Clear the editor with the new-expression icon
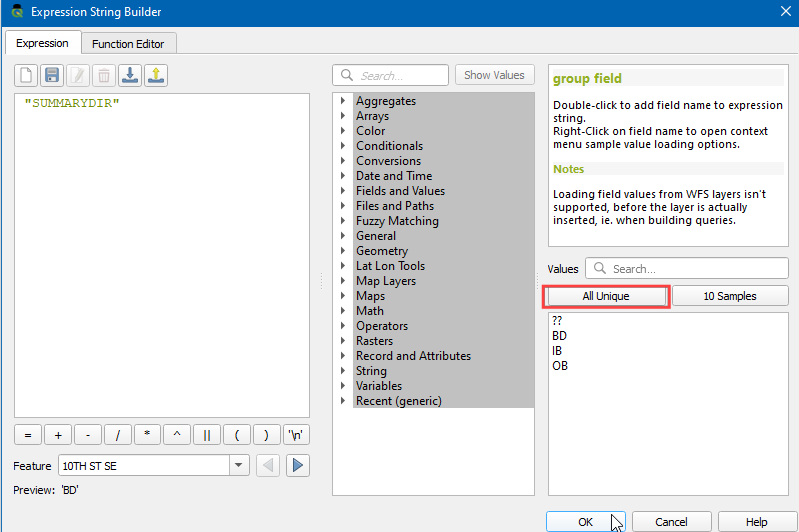This screenshot has width=799, height=532. click(27, 75)
